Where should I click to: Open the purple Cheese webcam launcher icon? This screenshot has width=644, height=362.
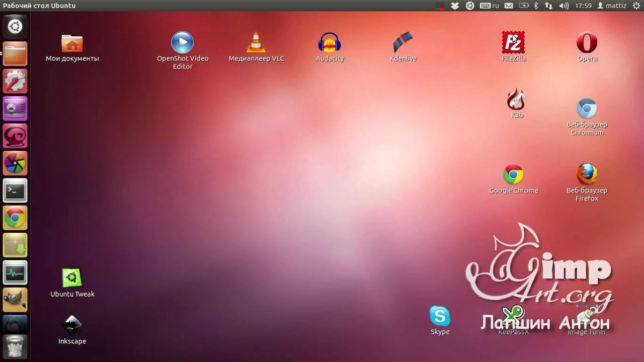click(15, 109)
